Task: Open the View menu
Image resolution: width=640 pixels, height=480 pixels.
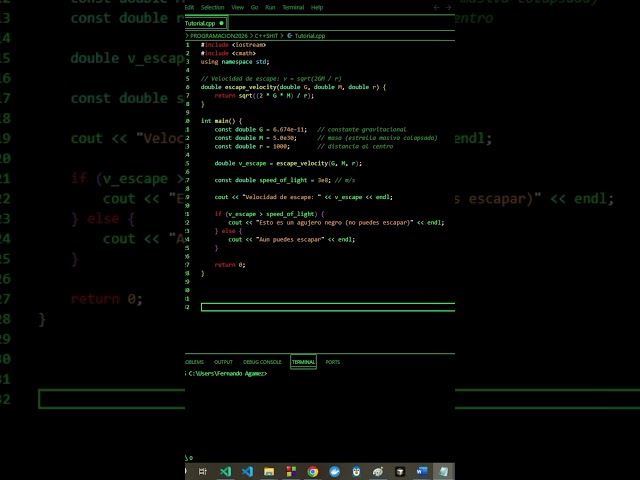Action: [238, 7]
